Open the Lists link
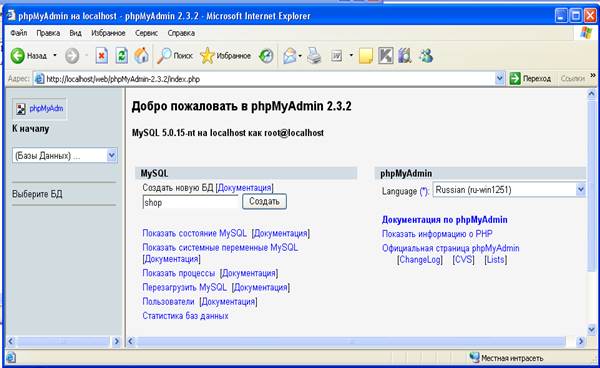600x368 pixels. [x=496, y=260]
